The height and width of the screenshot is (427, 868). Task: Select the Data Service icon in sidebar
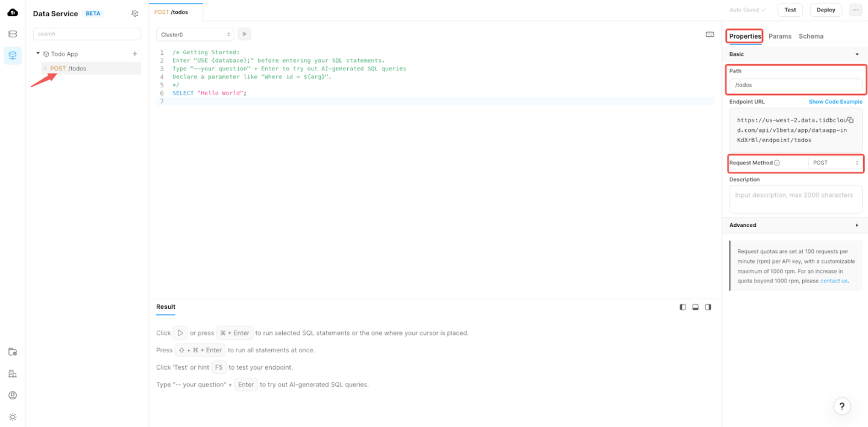point(12,55)
